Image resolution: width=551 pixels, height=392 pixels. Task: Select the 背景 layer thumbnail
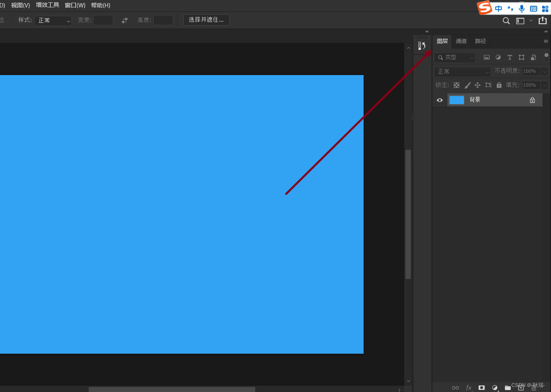click(457, 100)
